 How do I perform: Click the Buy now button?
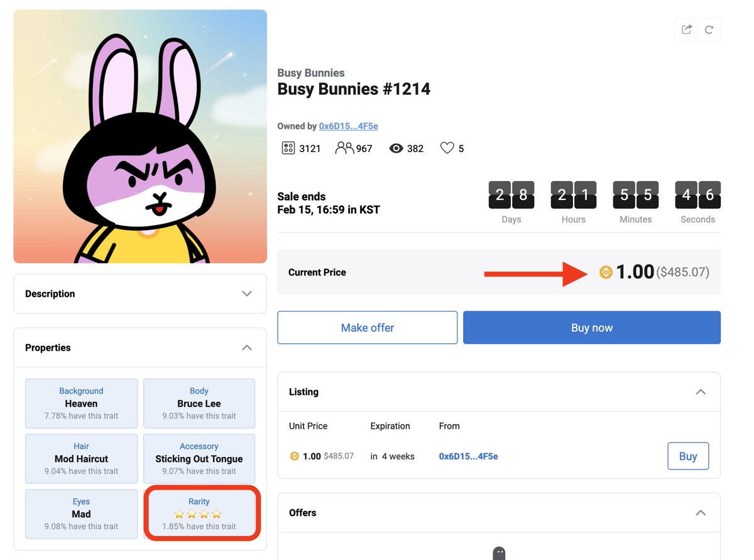pyautogui.click(x=591, y=327)
